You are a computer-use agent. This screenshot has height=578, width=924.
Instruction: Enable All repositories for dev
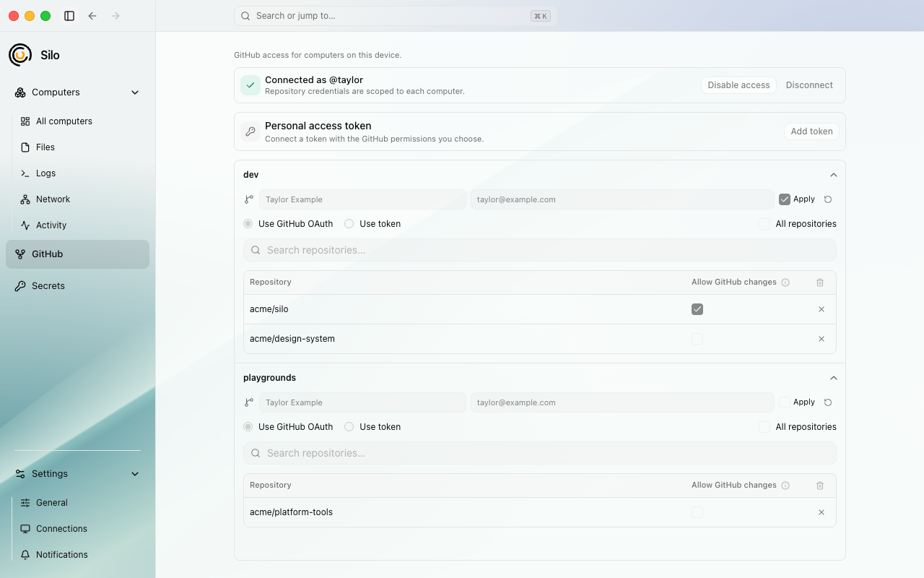pyautogui.click(x=764, y=224)
